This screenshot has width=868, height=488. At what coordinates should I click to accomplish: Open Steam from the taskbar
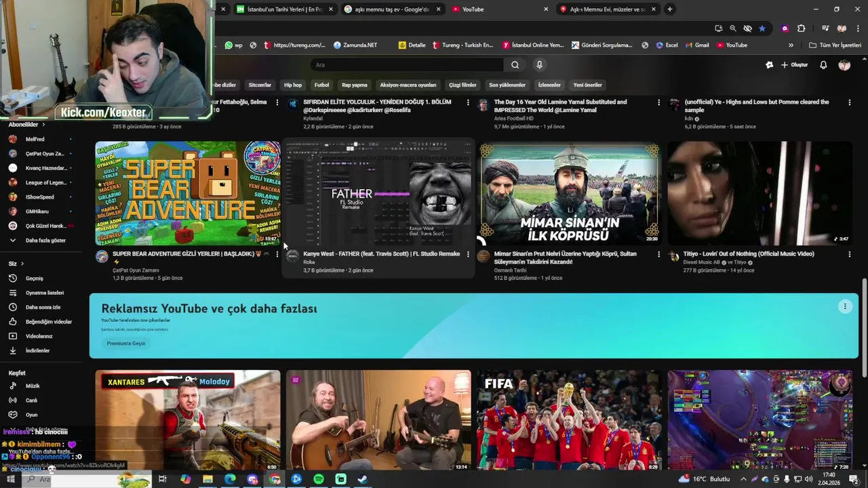tap(363, 479)
